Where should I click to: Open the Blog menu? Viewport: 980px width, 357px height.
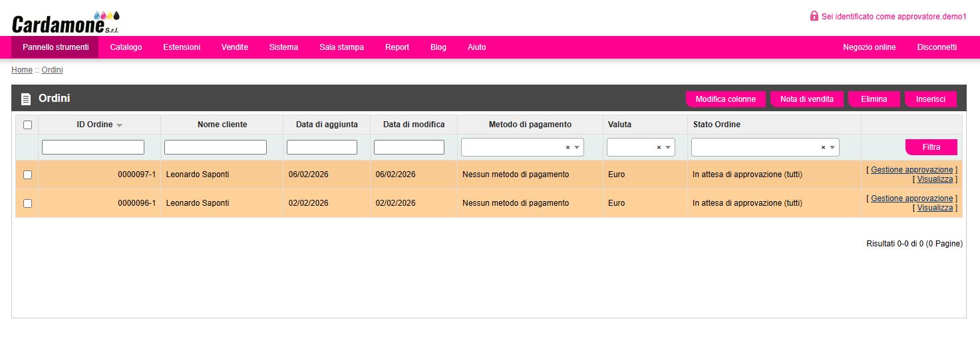point(438,47)
